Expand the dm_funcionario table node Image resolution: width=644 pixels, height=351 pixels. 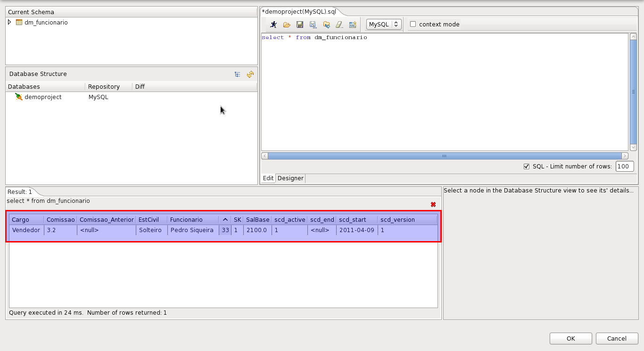pyautogui.click(x=9, y=22)
